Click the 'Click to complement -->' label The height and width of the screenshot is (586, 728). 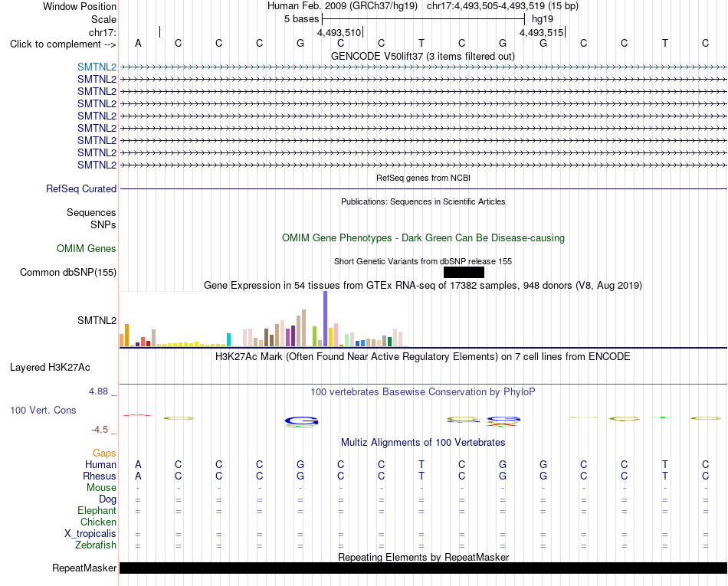(63, 44)
